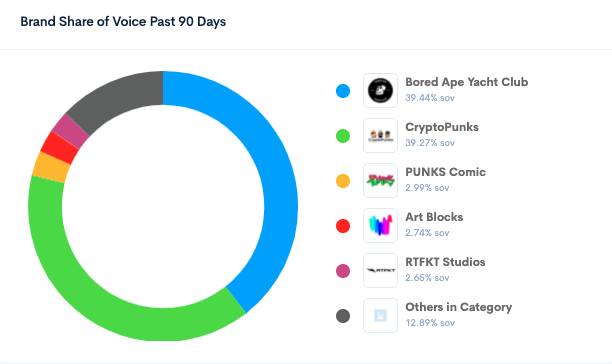The height and width of the screenshot is (364, 612).
Task: Select the orange legend dot for PUNKS Comic
Action: click(343, 181)
